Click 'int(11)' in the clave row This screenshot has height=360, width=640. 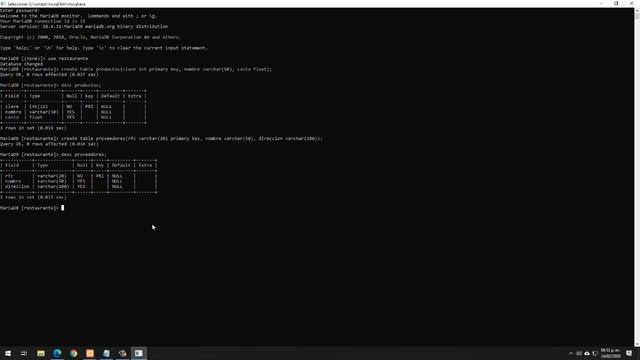click(39, 107)
